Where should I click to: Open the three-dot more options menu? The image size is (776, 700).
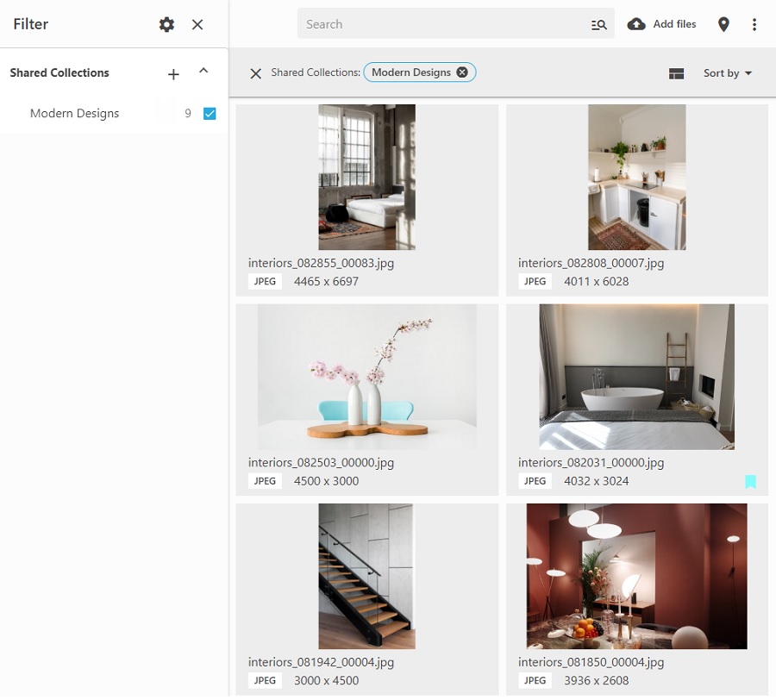tap(754, 25)
